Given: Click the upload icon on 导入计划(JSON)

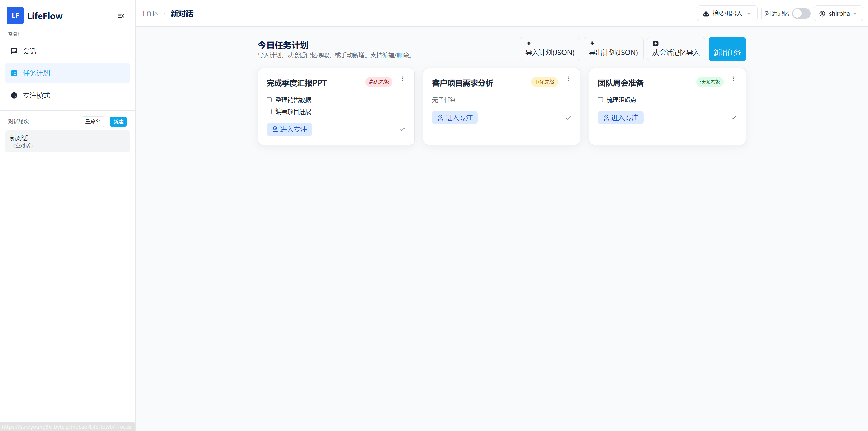Looking at the screenshot, I should click(x=528, y=44).
